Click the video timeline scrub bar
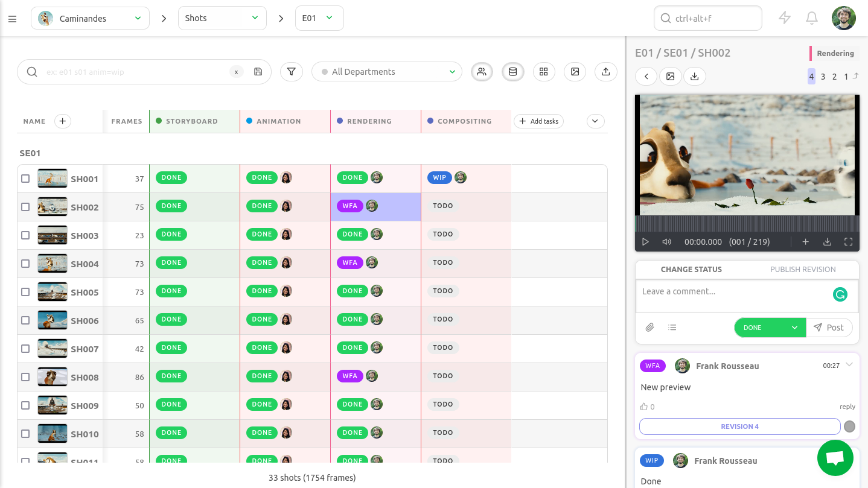 [747, 224]
